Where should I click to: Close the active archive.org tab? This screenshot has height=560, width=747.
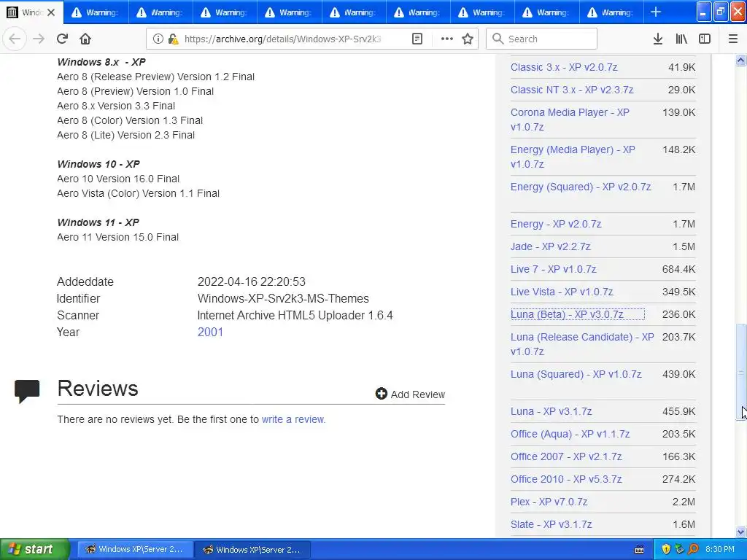tap(51, 12)
